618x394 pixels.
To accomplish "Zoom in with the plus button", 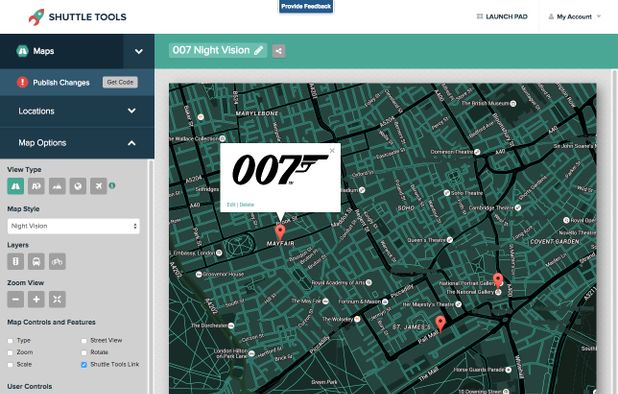I will pyautogui.click(x=36, y=299).
